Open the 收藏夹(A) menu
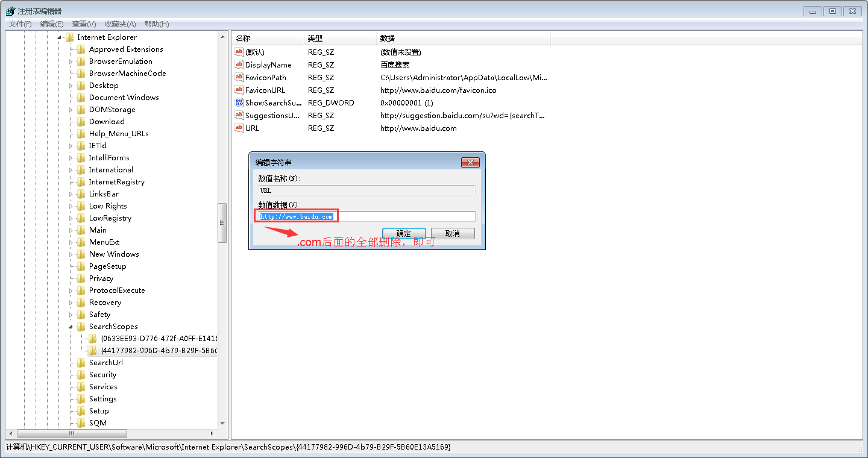Viewport: 868px width, 458px height. [x=120, y=24]
